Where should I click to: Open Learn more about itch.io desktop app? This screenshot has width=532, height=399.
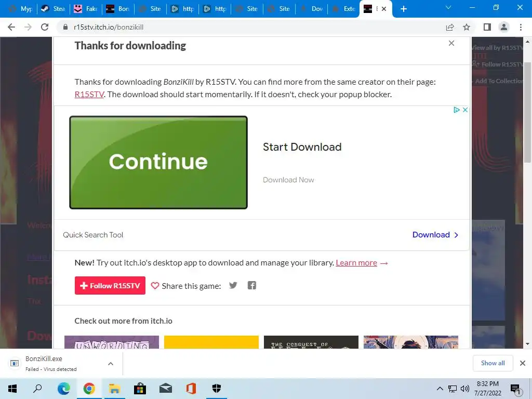[x=356, y=262]
